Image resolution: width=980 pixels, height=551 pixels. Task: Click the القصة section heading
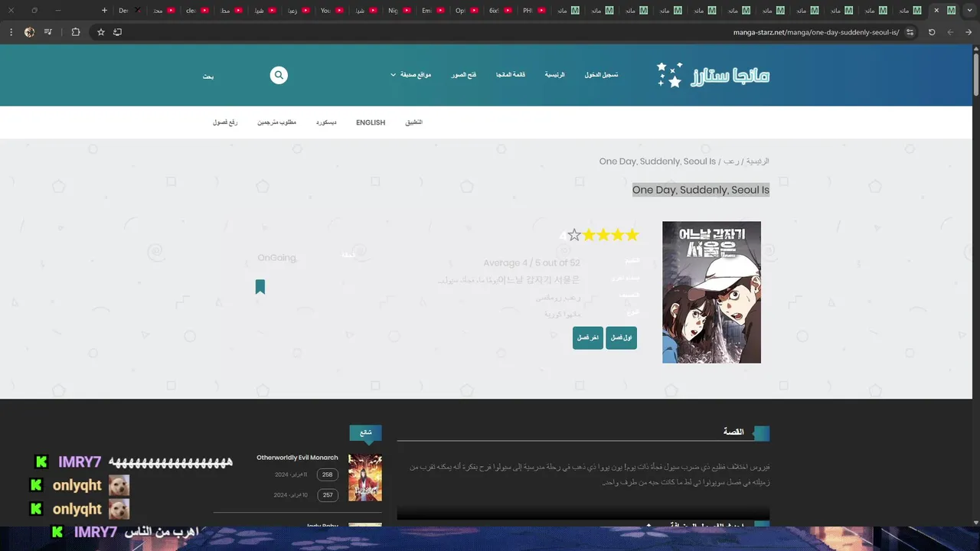tap(733, 432)
